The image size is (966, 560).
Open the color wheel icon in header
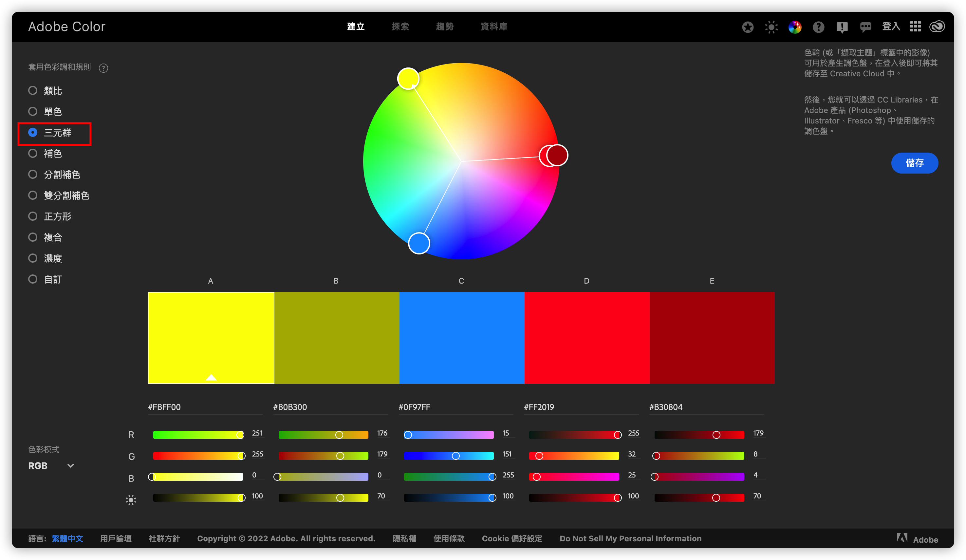point(795,27)
